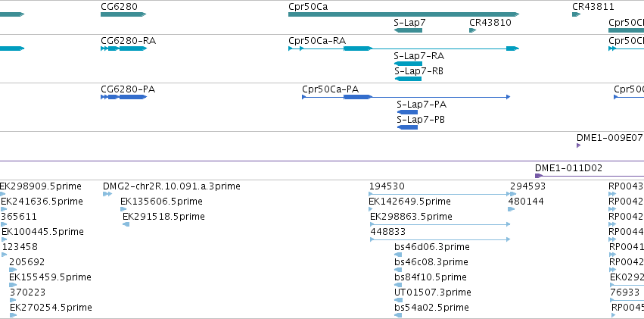Select the 194530 cDNA feature line
The image size is (644, 319).
pyautogui.click(x=440, y=194)
